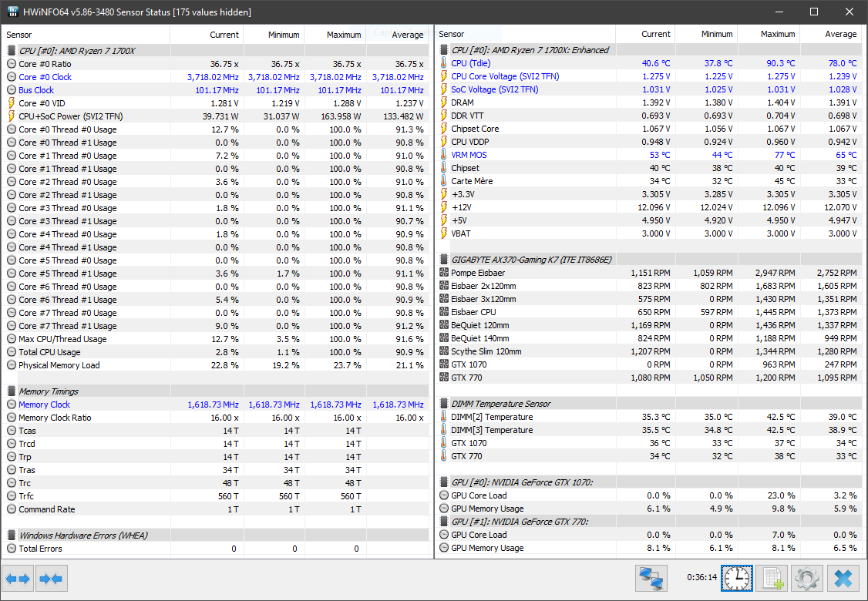The width and height of the screenshot is (868, 601).
Task: Select the Core #0 Clock row
Action: 215,77
